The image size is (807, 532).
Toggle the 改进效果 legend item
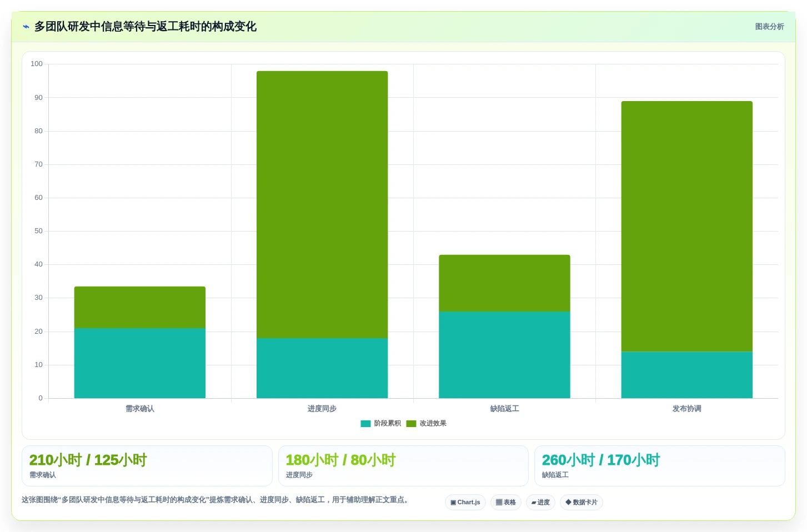point(427,423)
